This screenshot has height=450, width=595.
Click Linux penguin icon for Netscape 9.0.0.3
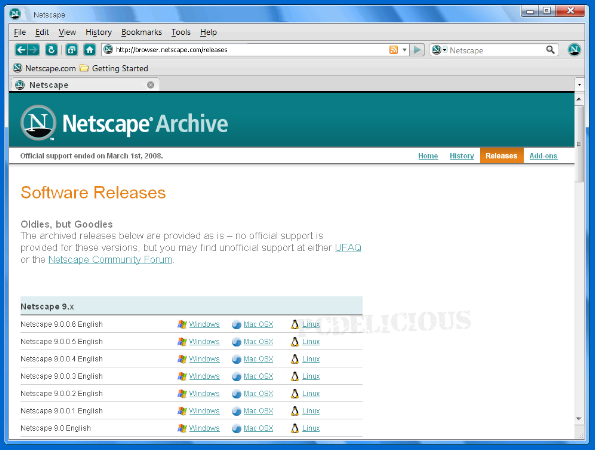click(295, 376)
